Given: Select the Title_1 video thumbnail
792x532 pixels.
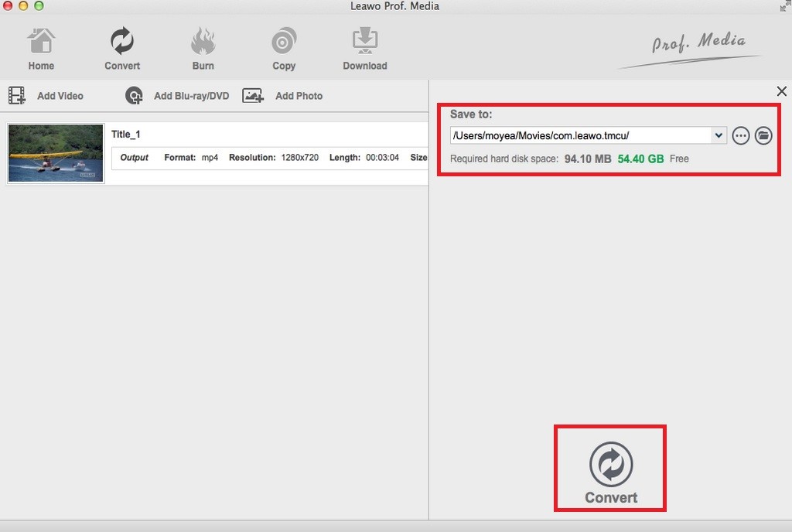Looking at the screenshot, I should tap(55, 152).
